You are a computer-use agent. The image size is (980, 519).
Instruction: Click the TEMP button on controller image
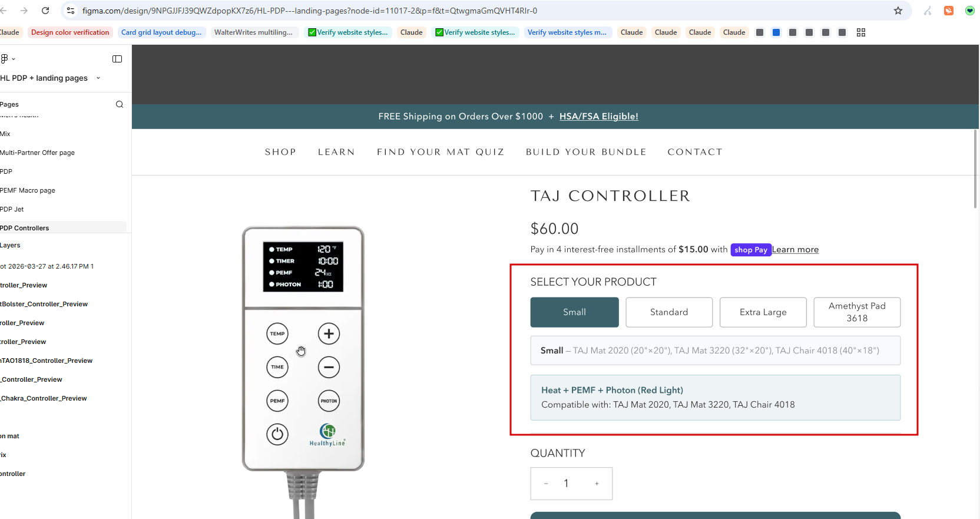tap(277, 334)
